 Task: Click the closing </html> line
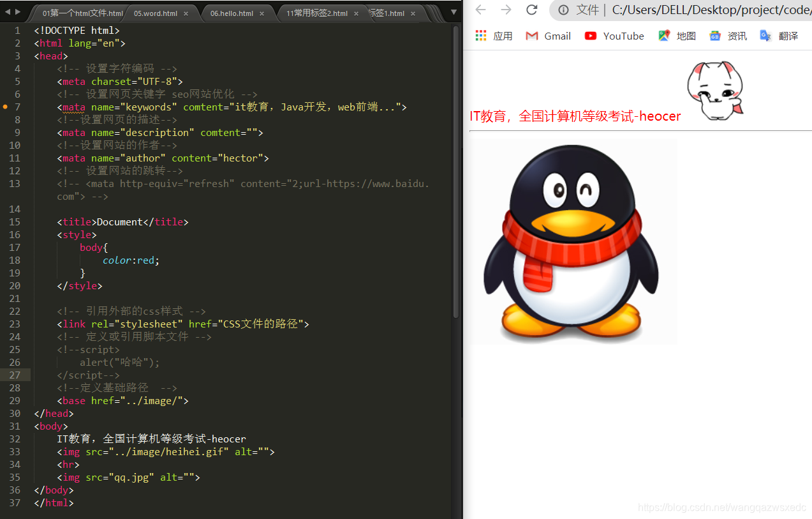54,502
